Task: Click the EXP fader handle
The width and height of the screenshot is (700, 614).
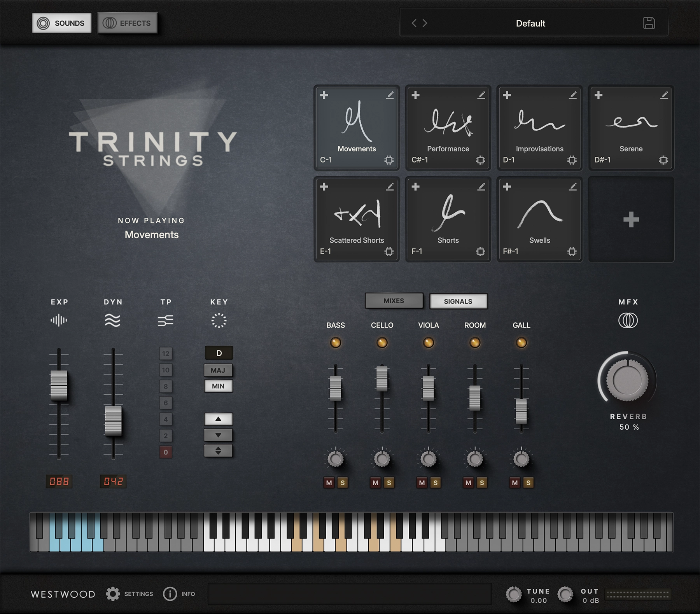Action: coord(59,385)
